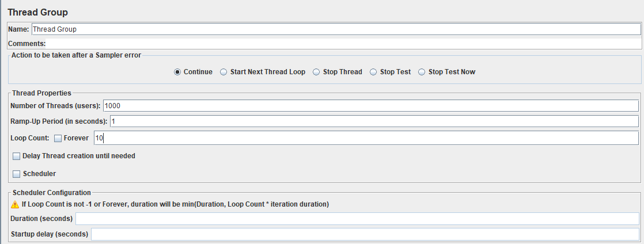Select the Continue radio button
The height and width of the screenshot is (244, 644).
(177, 72)
